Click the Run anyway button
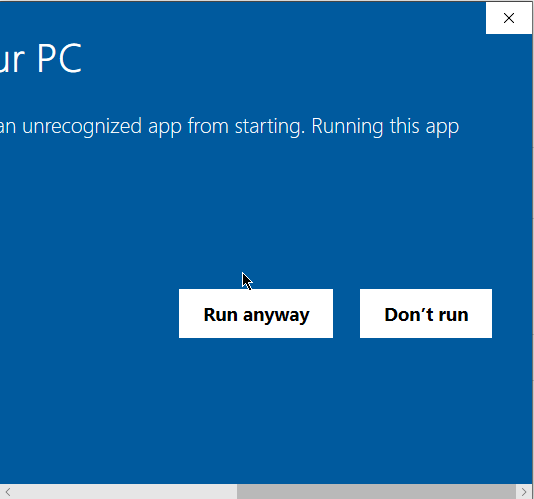The image size is (534, 499). pos(256,314)
